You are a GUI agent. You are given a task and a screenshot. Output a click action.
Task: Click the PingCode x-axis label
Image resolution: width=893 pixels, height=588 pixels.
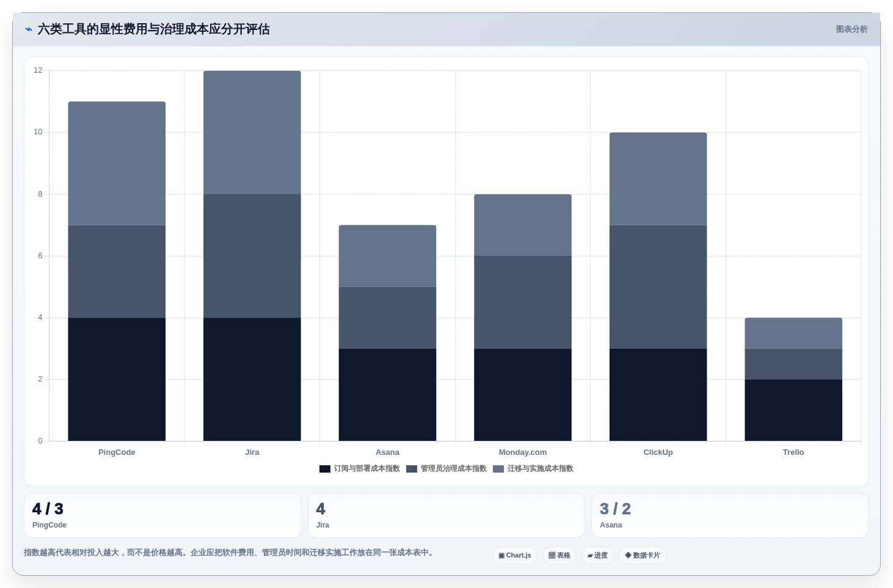coord(117,452)
